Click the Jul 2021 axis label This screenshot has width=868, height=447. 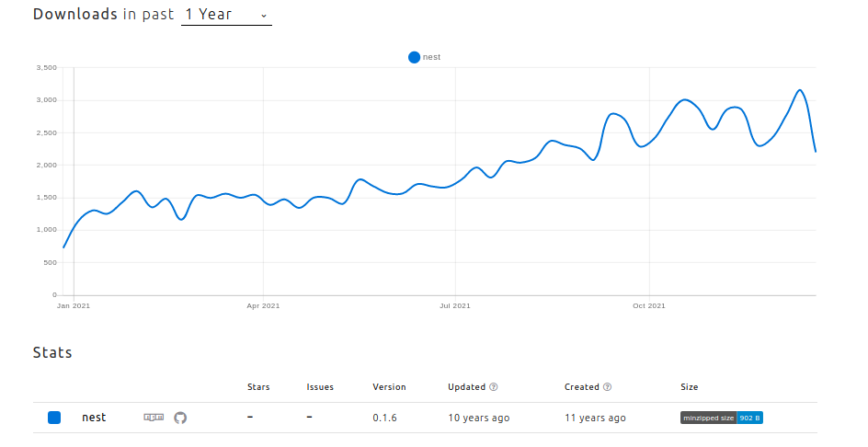pos(455,305)
